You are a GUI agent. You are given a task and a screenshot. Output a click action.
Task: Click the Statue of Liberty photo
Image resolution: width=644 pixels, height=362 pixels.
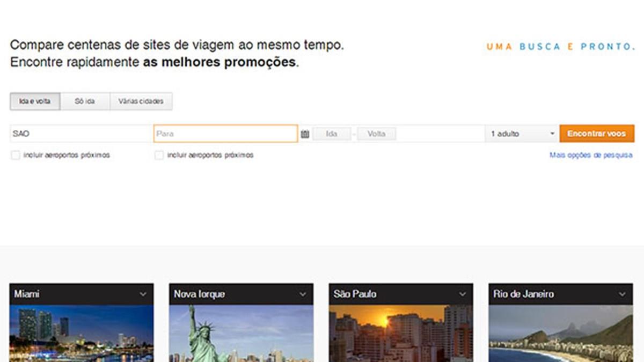tap(241, 334)
